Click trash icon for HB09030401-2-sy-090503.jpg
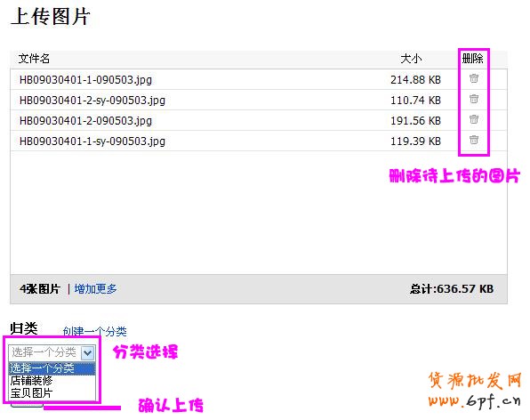530x420 pixels. tap(474, 99)
